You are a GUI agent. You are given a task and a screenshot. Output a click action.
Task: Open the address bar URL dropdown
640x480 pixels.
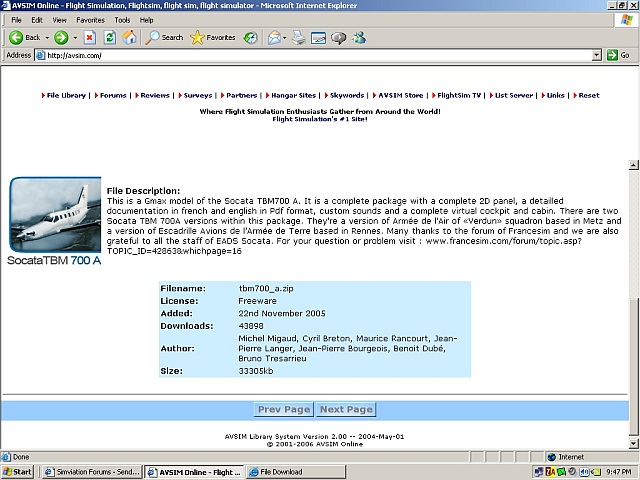(596, 55)
